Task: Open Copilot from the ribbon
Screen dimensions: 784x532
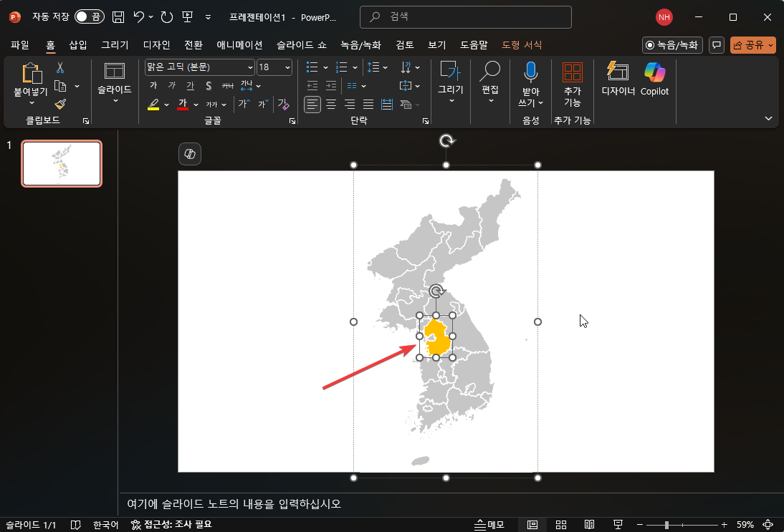Action: (x=654, y=79)
